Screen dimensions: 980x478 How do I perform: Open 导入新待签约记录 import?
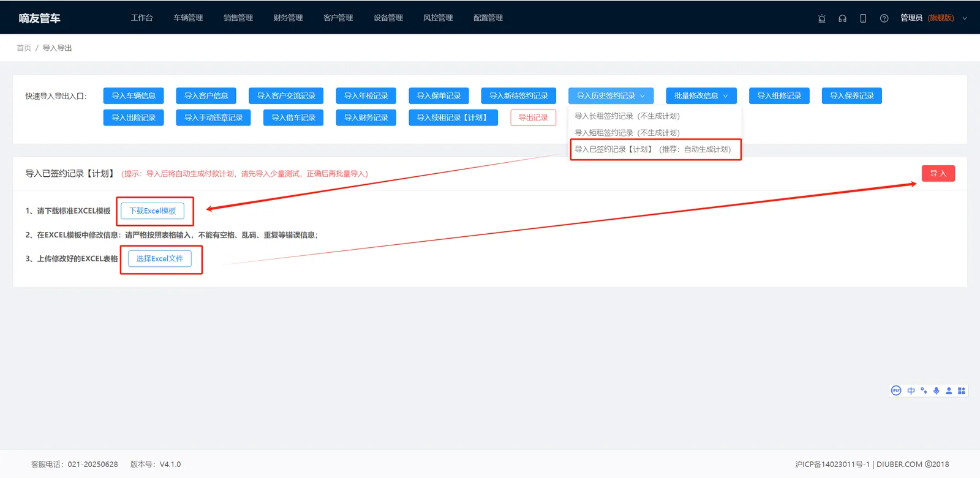click(x=519, y=95)
